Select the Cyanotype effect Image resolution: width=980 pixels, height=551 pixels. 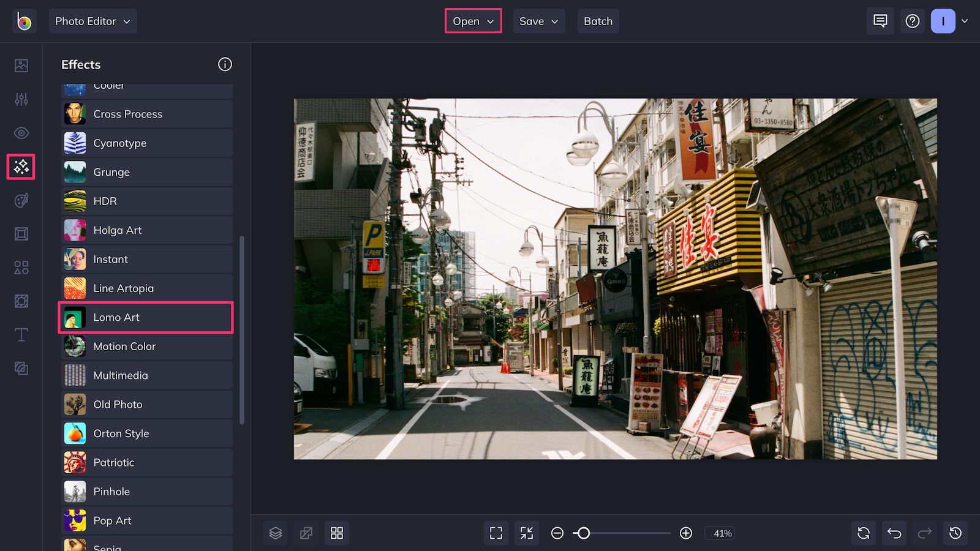pyautogui.click(x=145, y=143)
